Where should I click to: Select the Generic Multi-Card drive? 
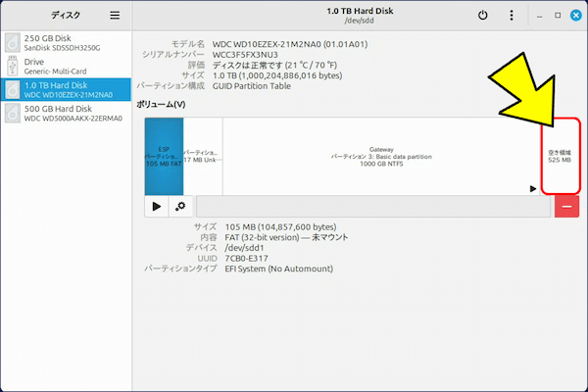[65, 66]
